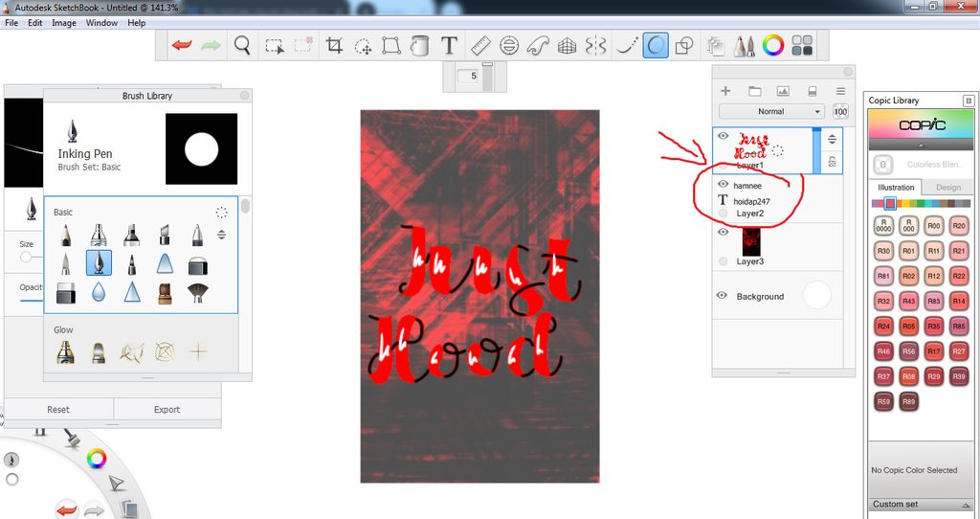Viewport: 980px width, 519px height.
Task: Create a layer group folder
Action: pyautogui.click(x=755, y=91)
